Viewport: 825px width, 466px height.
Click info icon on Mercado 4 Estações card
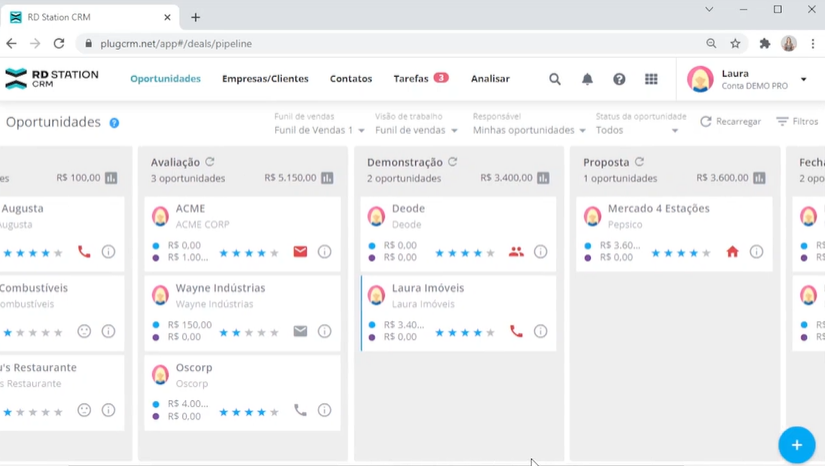pos(757,251)
